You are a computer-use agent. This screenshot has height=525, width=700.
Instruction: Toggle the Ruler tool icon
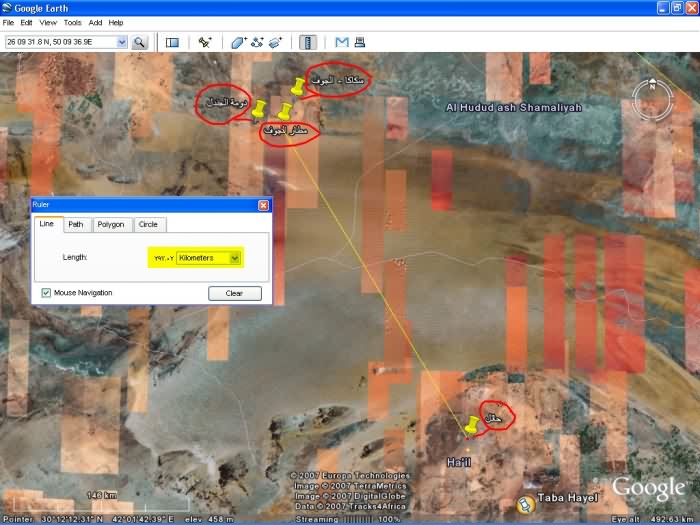coord(308,42)
